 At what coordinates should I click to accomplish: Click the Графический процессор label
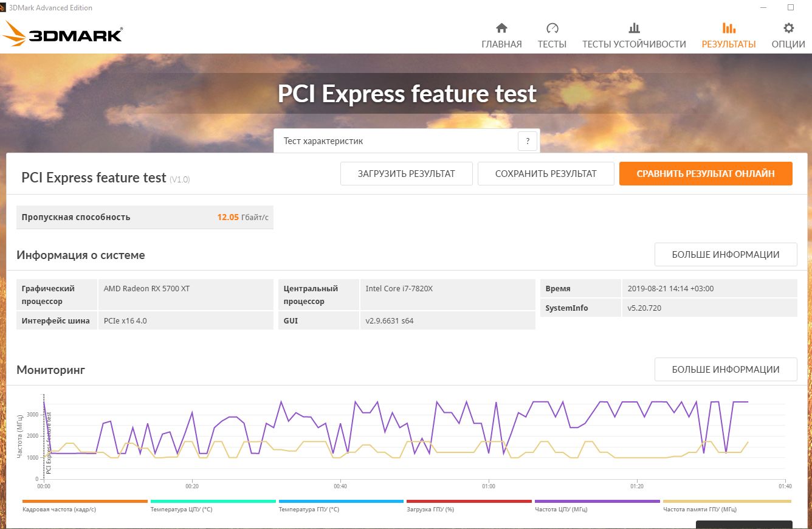(48, 295)
